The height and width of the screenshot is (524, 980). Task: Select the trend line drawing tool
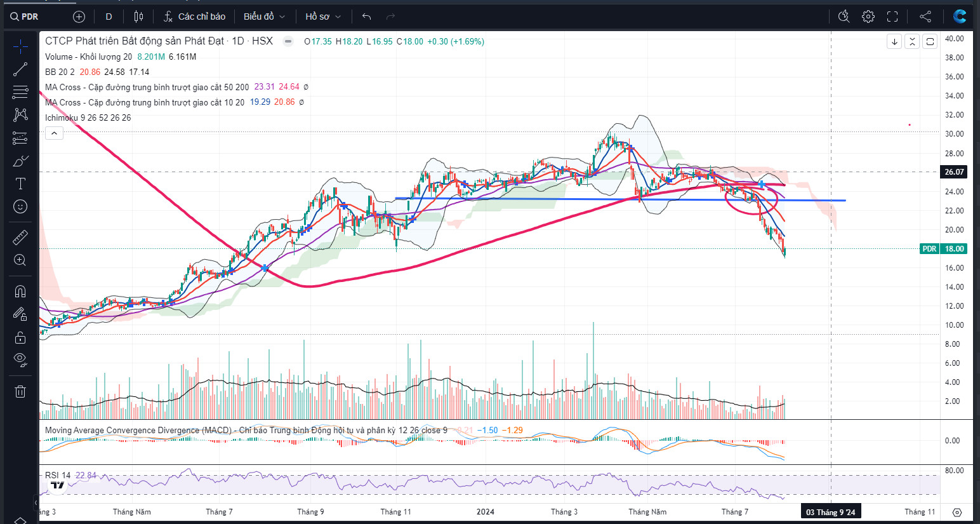[20, 69]
